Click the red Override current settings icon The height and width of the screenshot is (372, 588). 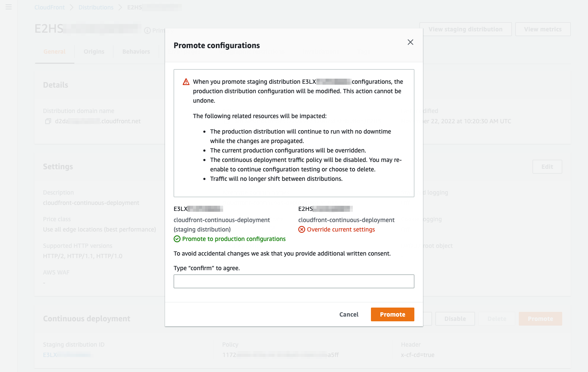[x=302, y=229]
